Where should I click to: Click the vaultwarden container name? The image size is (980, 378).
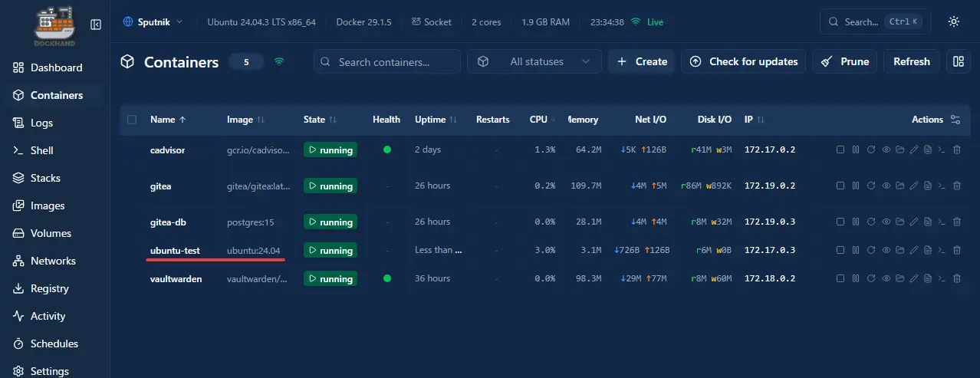pos(176,278)
